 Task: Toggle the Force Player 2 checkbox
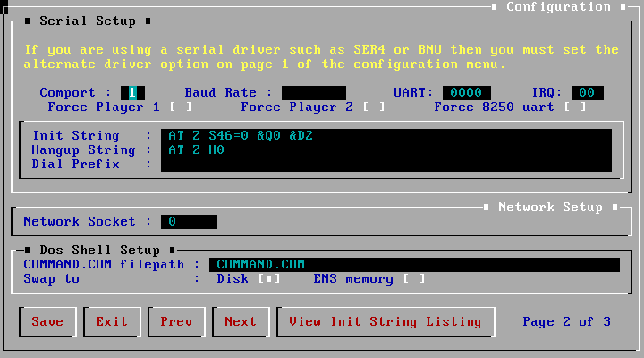tap(375, 107)
